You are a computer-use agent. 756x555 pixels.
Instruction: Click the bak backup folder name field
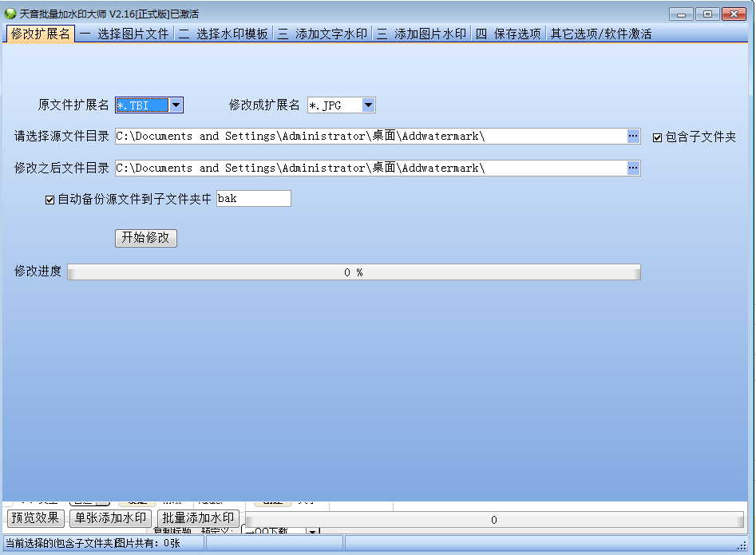point(253,199)
